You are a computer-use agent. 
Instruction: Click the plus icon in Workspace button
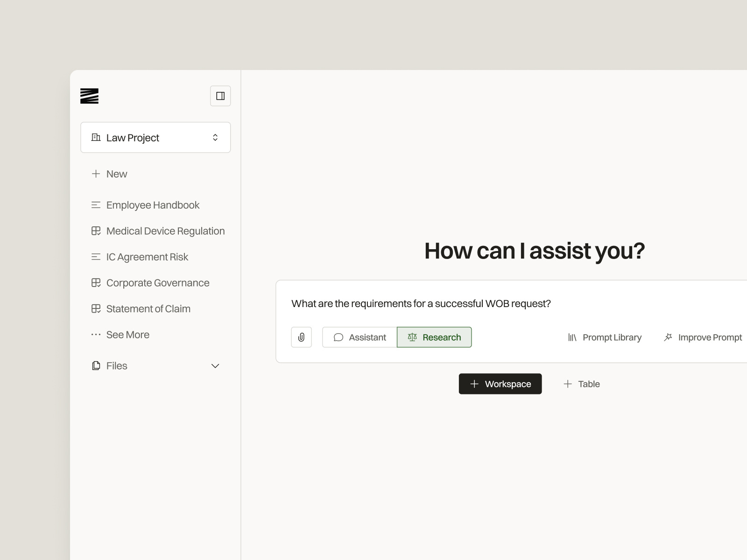[x=474, y=384]
